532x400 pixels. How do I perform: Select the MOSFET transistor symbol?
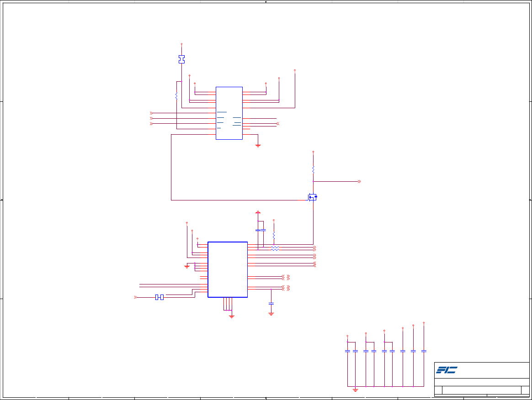point(312,197)
